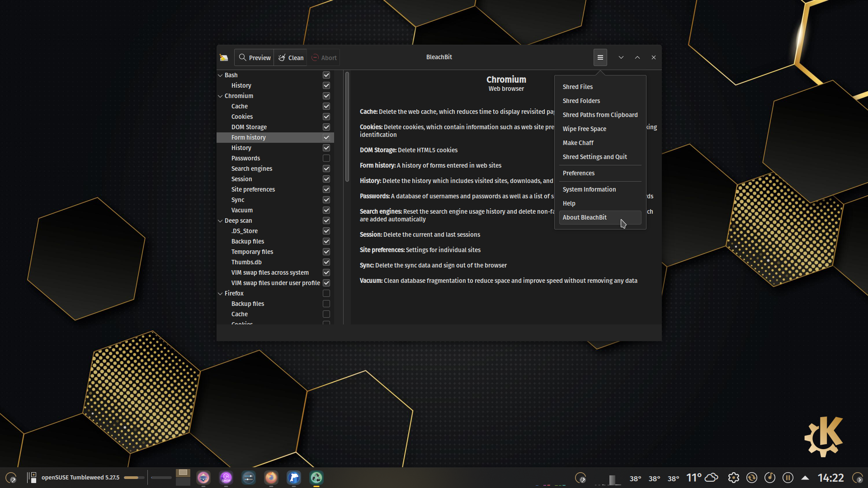The height and width of the screenshot is (488, 868).
Task: Click the update sync tray icon
Action: point(752,478)
